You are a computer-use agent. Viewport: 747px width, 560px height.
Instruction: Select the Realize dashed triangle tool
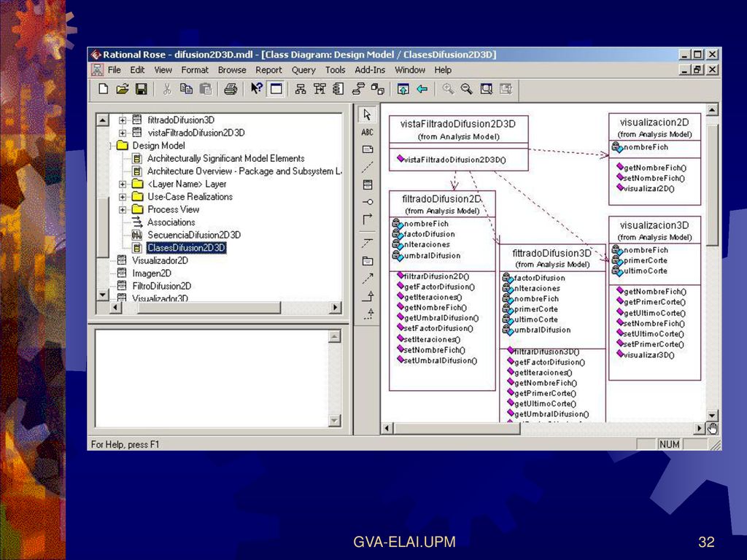(x=367, y=314)
